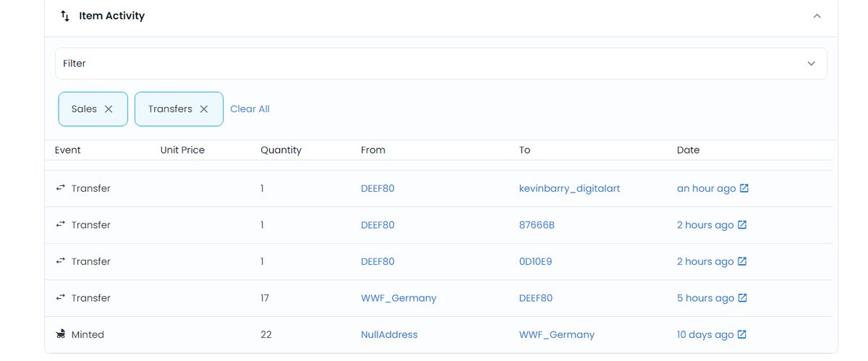Open WWF_Germany in the To column
Screen dimensions: 868x361
(557, 334)
